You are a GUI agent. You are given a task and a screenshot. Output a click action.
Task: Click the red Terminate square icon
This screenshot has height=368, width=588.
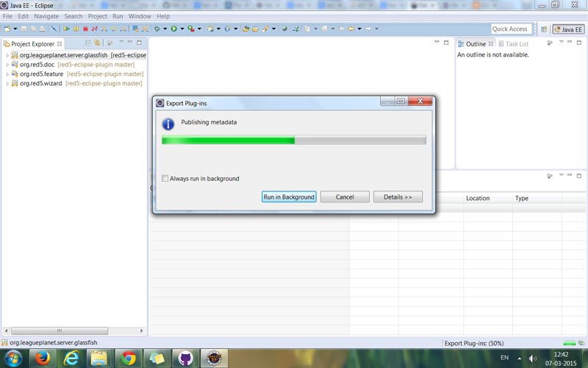point(85,29)
